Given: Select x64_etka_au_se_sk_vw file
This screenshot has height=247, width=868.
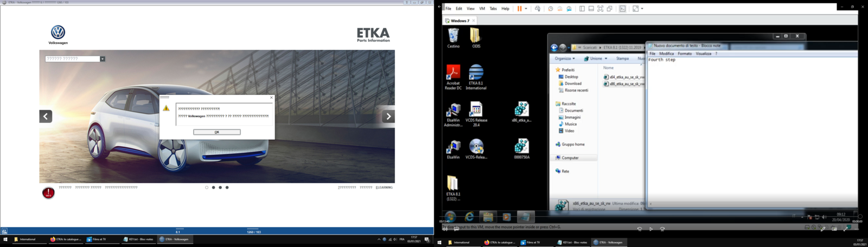Looking at the screenshot, I should [x=624, y=77].
